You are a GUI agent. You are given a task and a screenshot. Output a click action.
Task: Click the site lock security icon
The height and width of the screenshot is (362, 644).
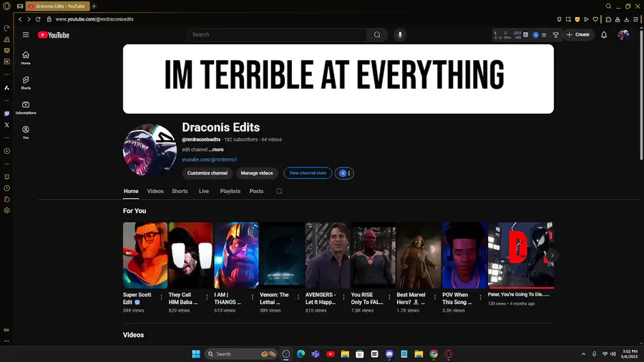point(49,19)
